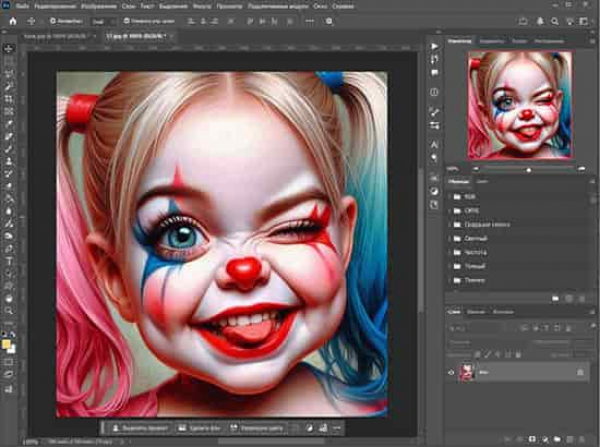Open contextual task bar three-dots options
Viewport: 600px width, 447px height.
click(x=337, y=428)
